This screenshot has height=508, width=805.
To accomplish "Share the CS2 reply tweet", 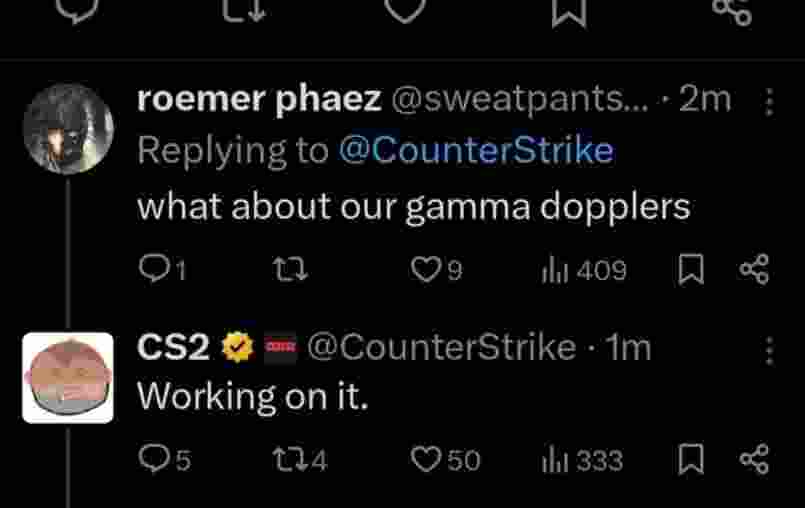I will click(753, 459).
